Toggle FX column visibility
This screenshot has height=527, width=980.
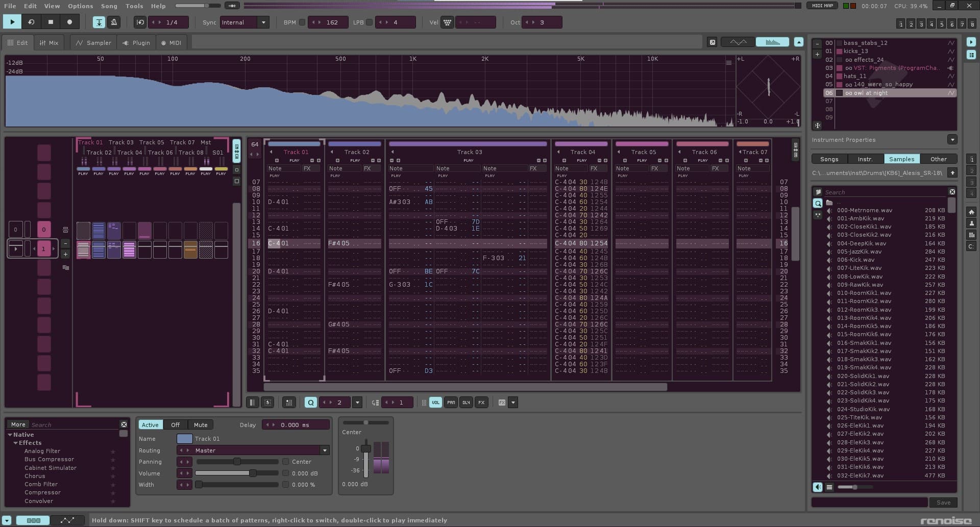pos(481,403)
